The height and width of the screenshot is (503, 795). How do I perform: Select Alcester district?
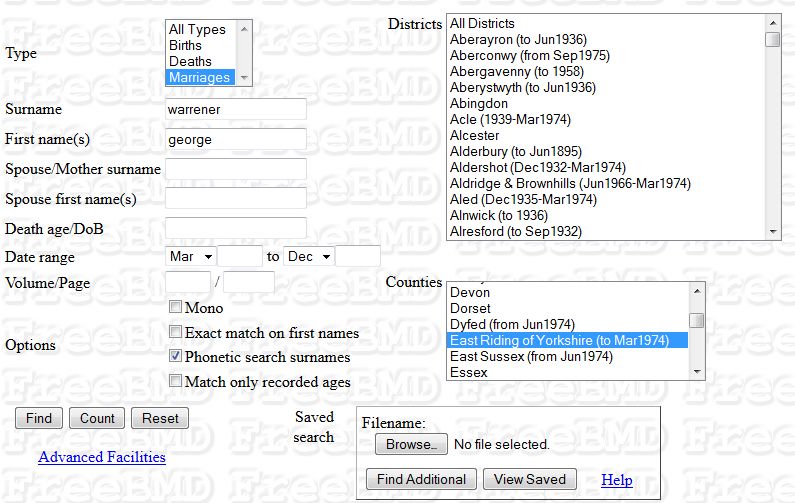(605, 135)
